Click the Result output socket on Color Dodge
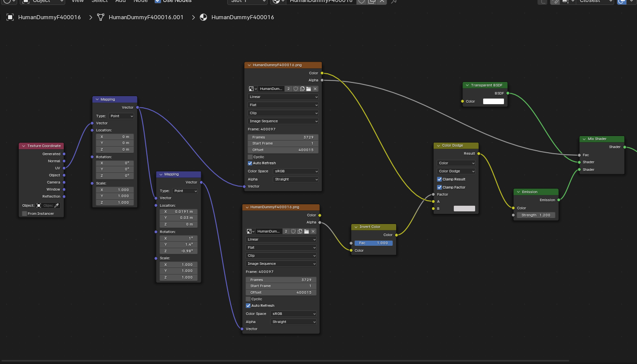The image size is (637, 364). click(479, 153)
